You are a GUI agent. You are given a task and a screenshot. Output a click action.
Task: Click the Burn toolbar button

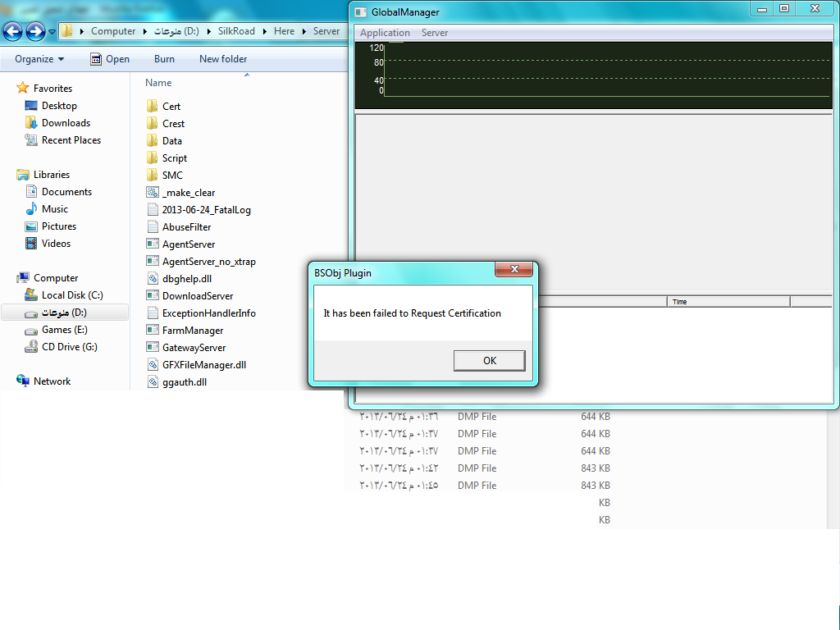tap(164, 59)
